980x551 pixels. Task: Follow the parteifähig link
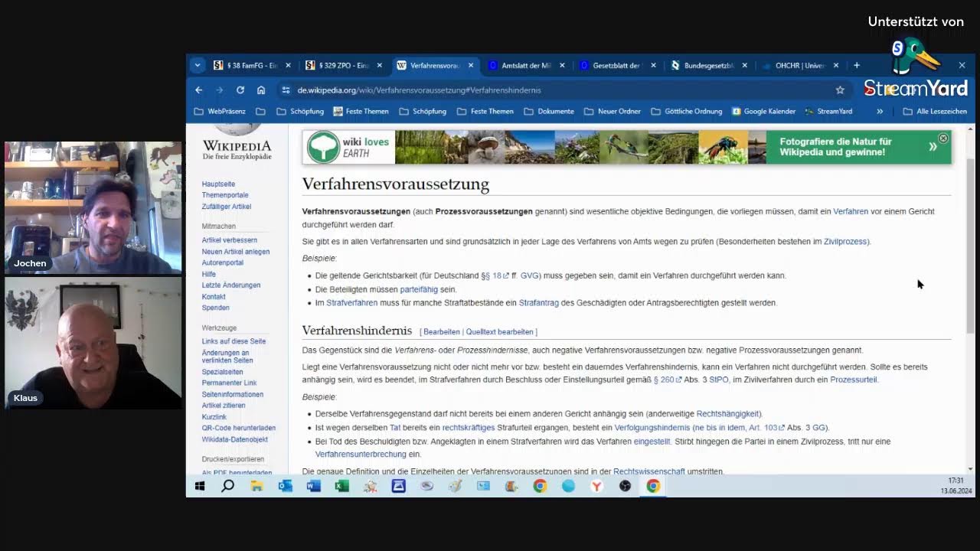[x=419, y=289]
